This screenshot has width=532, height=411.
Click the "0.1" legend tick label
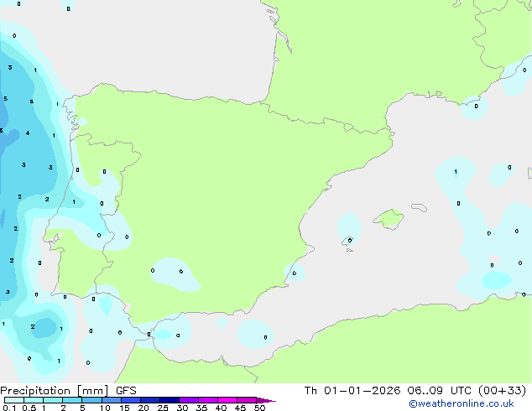pyautogui.click(x=9, y=408)
